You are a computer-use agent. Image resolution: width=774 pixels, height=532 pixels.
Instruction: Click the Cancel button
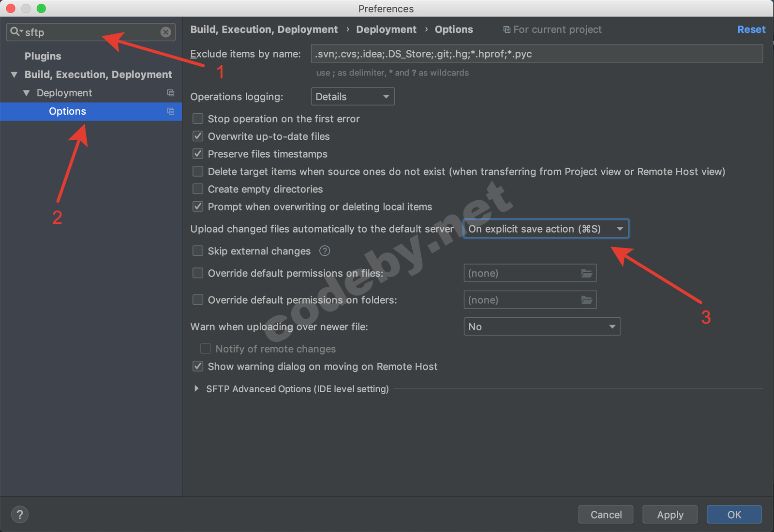[606, 515]
